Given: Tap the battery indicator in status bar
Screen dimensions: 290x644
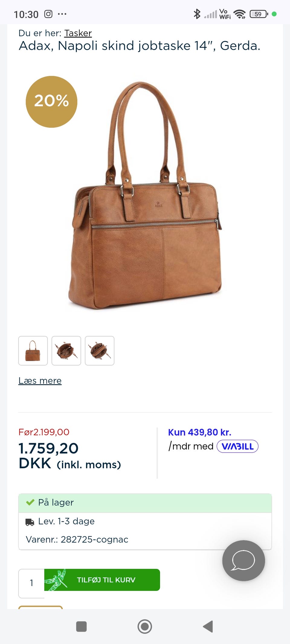Looking at the screenshot, I should click(x=259, y=14).
